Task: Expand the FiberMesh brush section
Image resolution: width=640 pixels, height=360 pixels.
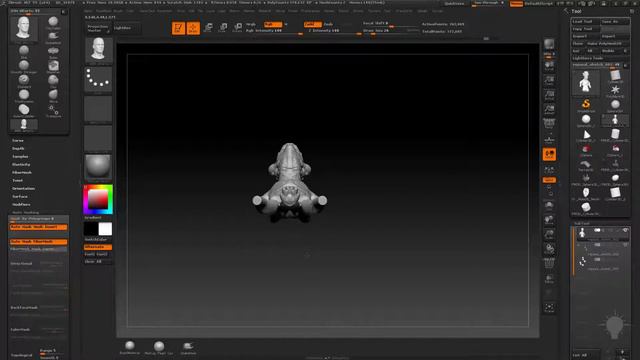Action: (22, 173)
